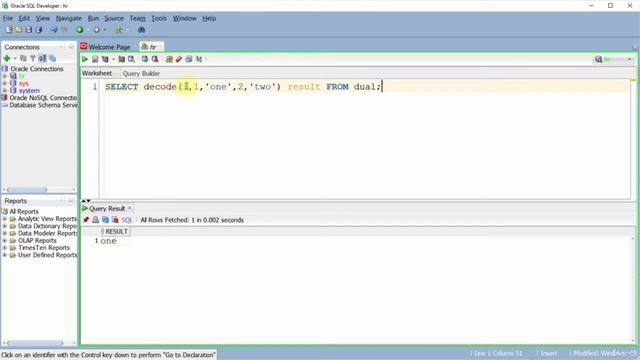Click All Reports in the Reports tree
The height and width of the screenshot is (360, 640).
click(x=24, y=211)
